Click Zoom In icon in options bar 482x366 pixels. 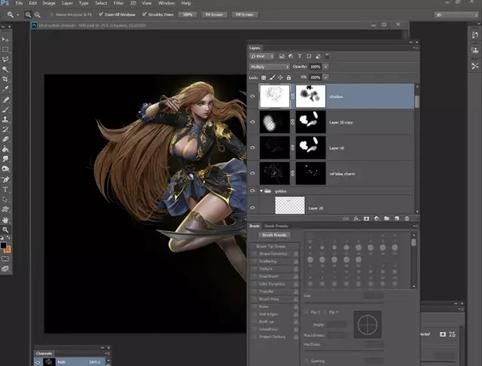[x=28, y=15]
